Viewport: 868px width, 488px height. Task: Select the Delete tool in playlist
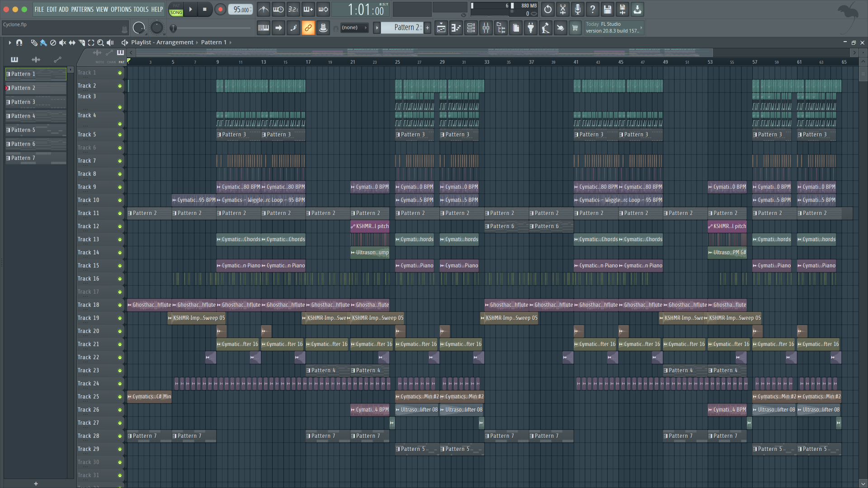53,42
